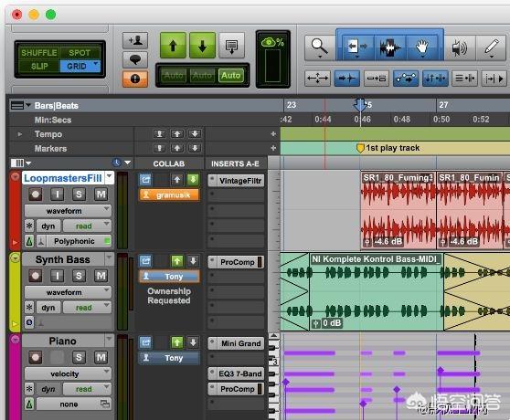Click the EQ3 7-Band insert on Piano
This screenshot has height=420, width=510.
pos(236,373)
